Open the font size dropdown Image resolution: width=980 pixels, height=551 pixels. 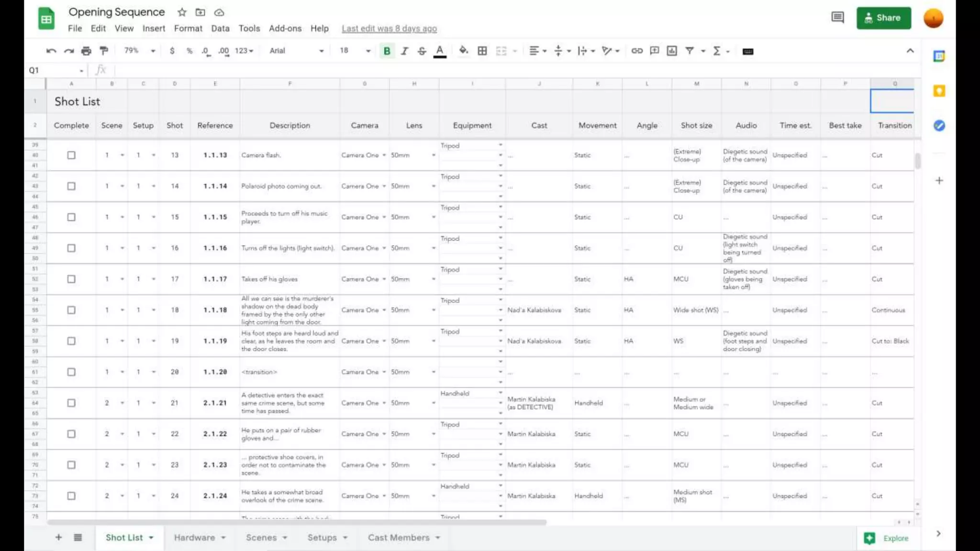[367, 51]
